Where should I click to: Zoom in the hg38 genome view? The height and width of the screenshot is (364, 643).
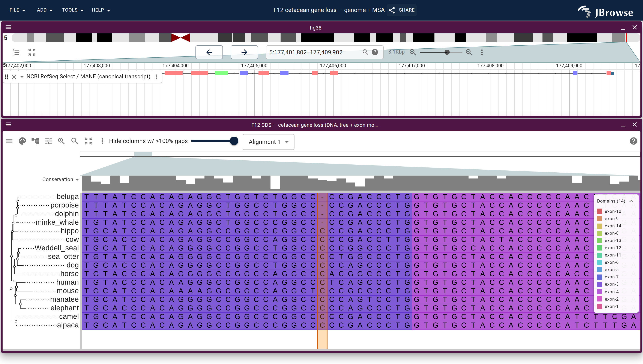pyautogui.click(x=469, y=52)
